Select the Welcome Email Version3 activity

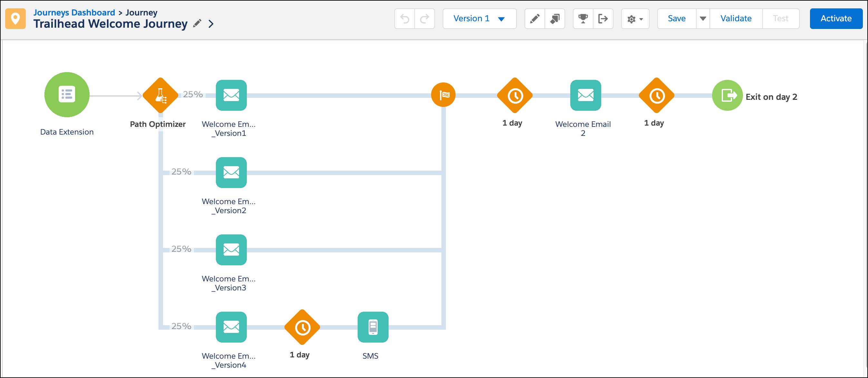pos(231,250)
